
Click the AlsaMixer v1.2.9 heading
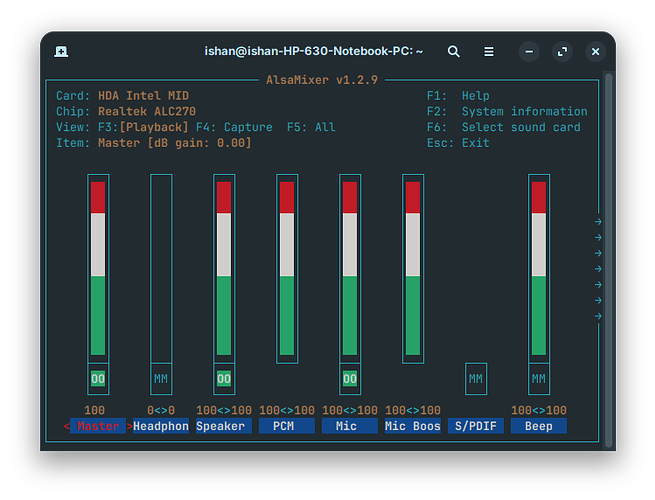point(322,80)
